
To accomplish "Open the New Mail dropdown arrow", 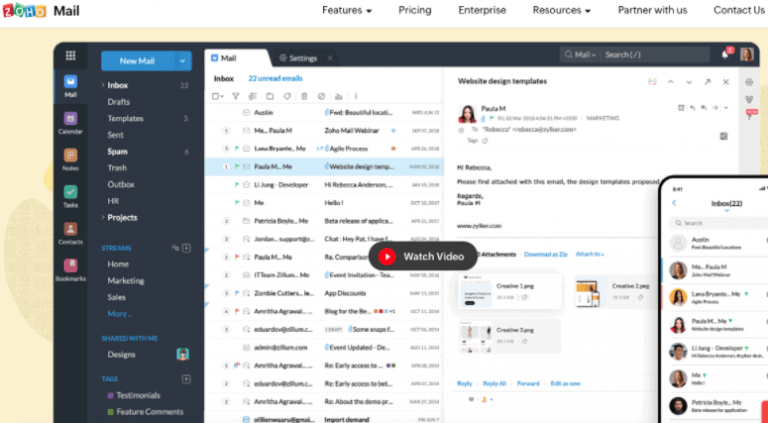I will pos(183,61).
